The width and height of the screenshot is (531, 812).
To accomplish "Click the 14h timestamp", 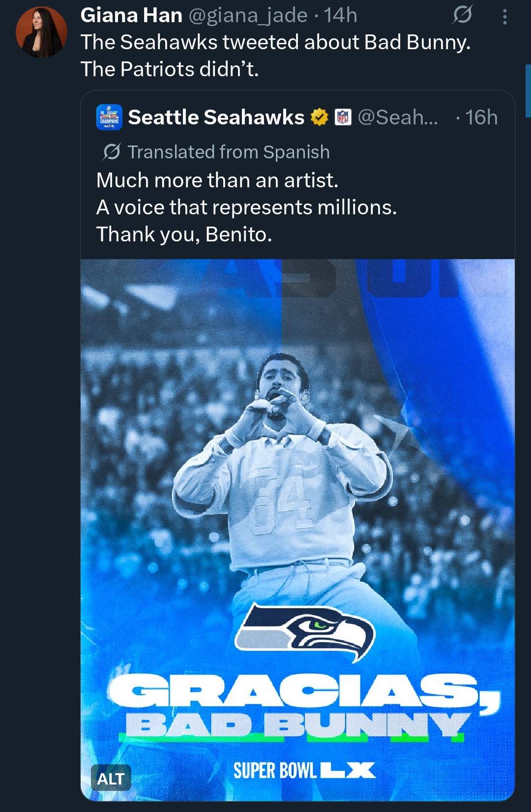I will pyautogui.click(x=340, y=15).
